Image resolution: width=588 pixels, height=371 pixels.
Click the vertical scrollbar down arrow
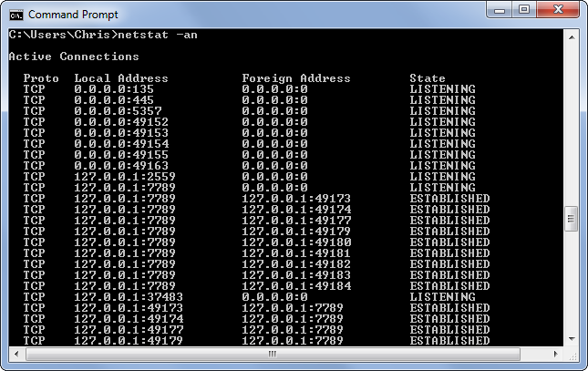572,338
